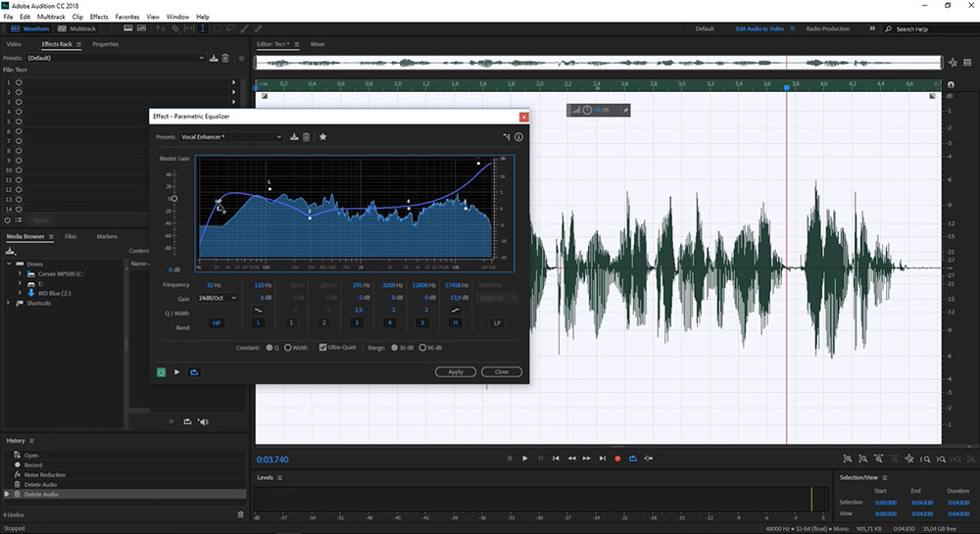Viewport: 980px width, 534px height.
Task: Rewind button in transport bar
Action: pos(571,459)
